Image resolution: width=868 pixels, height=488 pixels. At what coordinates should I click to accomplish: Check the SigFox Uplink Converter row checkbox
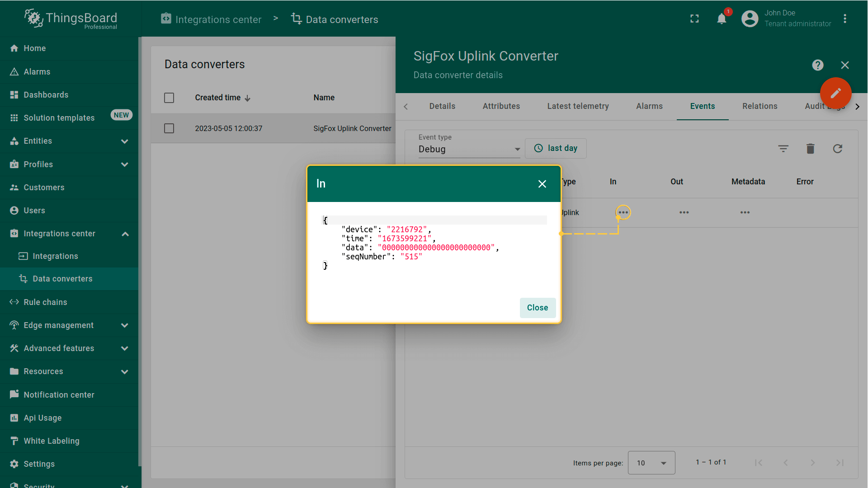(x=169, y=129)
